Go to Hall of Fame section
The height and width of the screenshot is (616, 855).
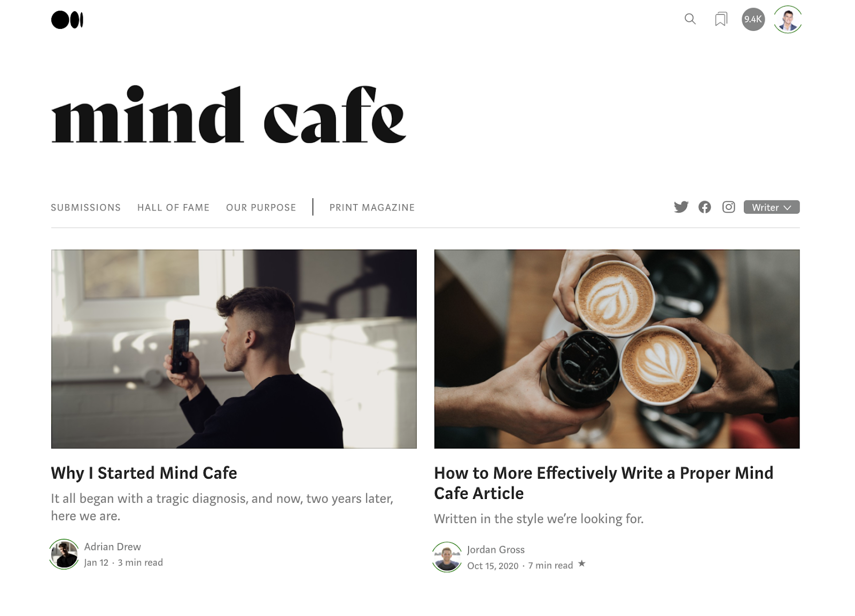(x=173, y=207)
